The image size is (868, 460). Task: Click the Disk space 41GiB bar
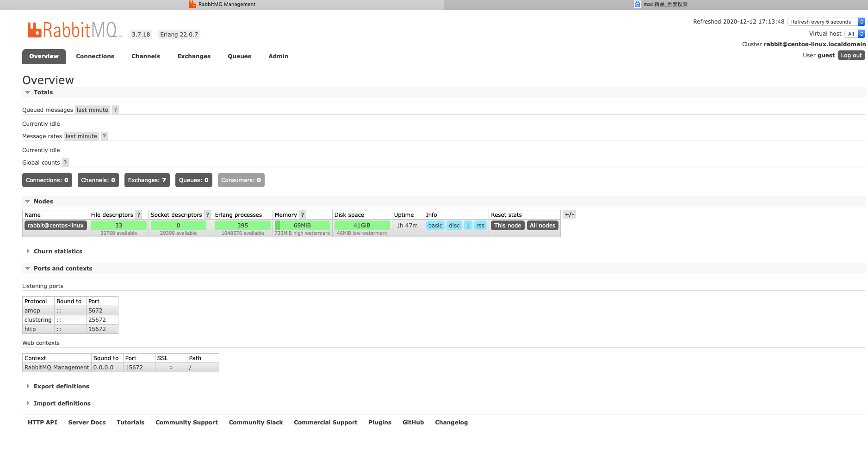(362, 226)
